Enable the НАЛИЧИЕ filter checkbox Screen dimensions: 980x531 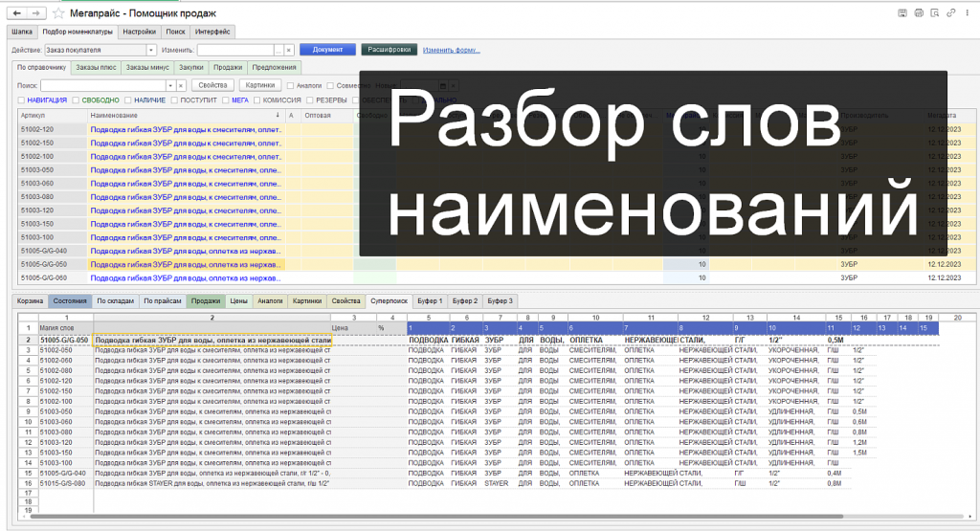click(x=127, y=100)
